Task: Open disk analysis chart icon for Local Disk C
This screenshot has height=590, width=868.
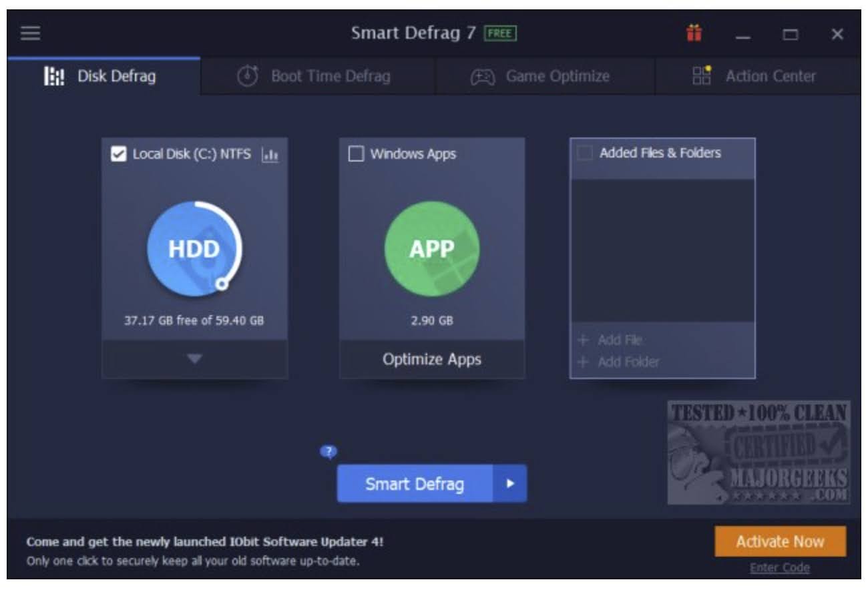Action: [x=270, y=155]
